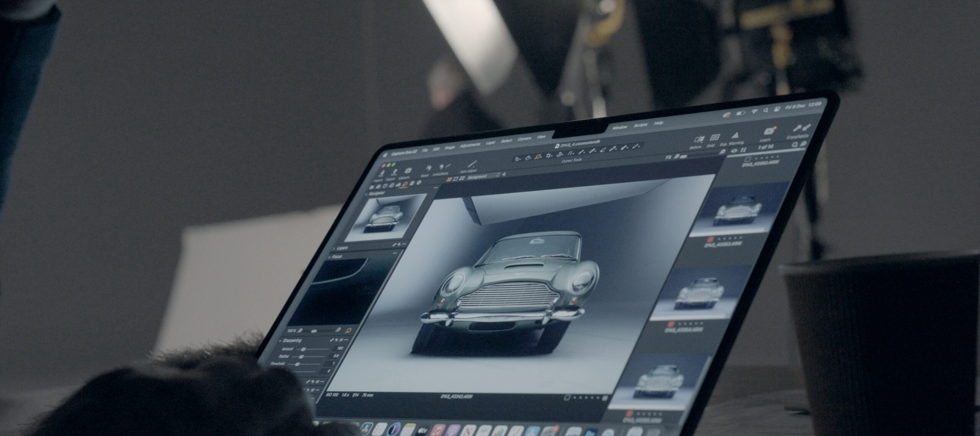
Task: Select the orange loupe cursor tool
Action: (x=539, y=156)
